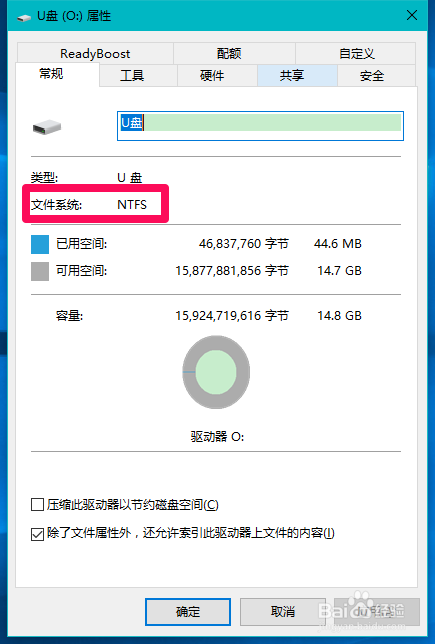Open the 配额 tab

[x=229, y=53]
